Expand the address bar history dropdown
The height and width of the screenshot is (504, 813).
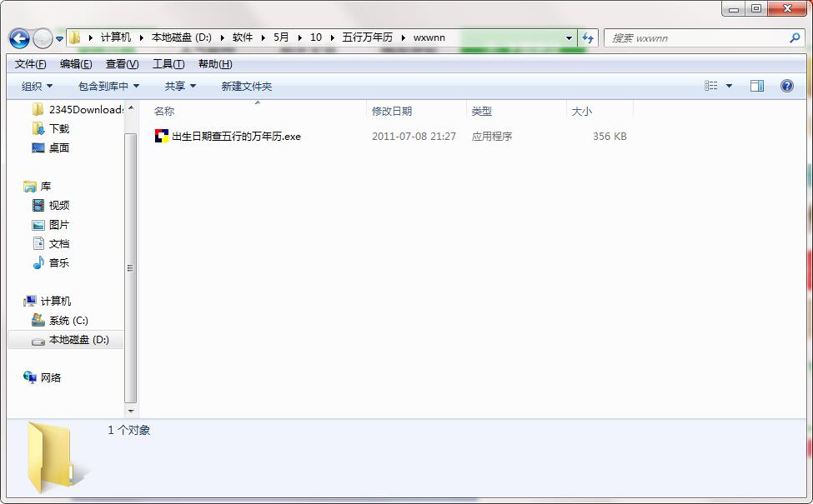click(570, 38)
